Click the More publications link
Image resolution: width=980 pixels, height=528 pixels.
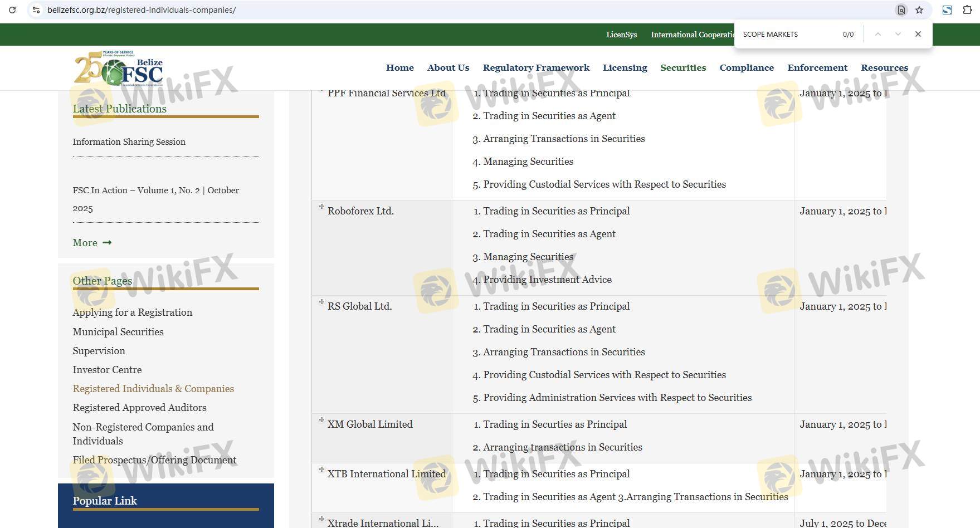pyautogui.click(x=92, y=243)
